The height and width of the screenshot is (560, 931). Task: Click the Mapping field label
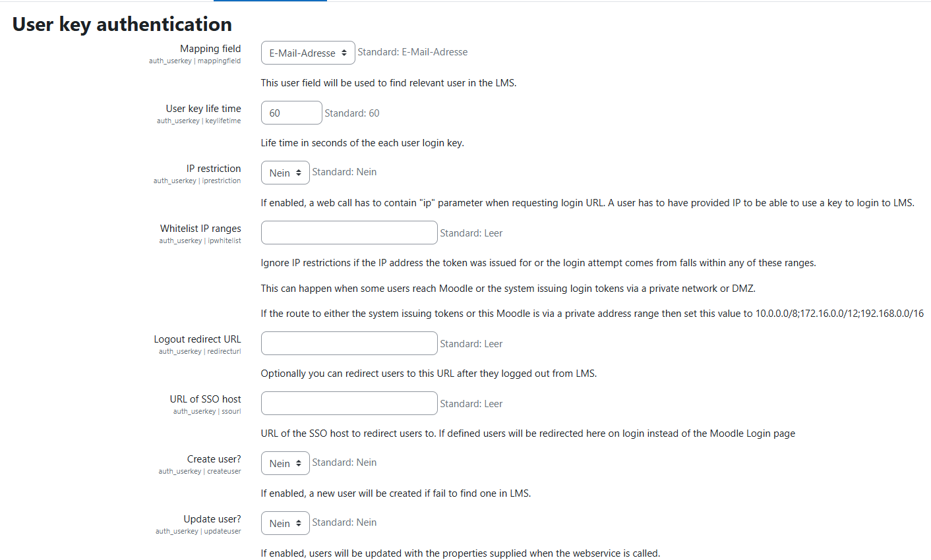click(210, 48)
